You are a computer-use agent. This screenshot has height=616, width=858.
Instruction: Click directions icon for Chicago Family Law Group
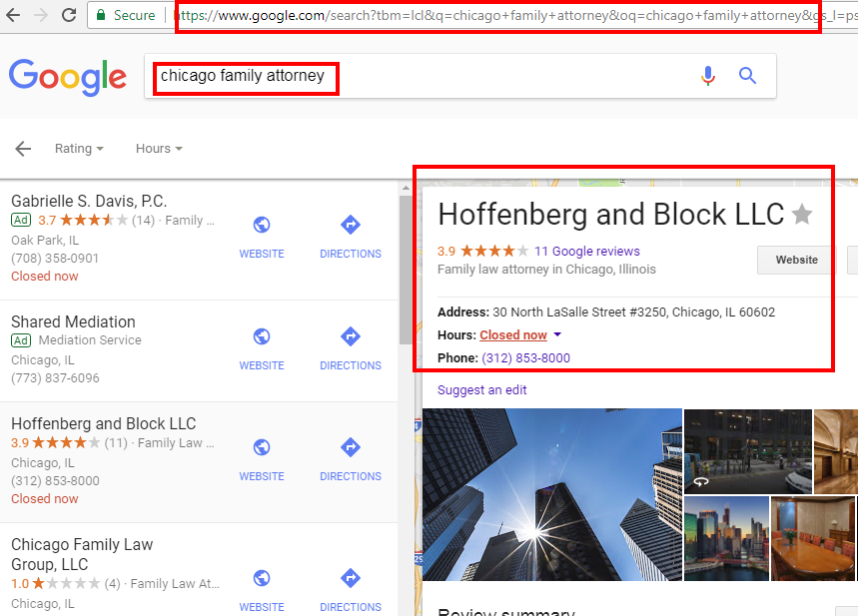(351, 578)
